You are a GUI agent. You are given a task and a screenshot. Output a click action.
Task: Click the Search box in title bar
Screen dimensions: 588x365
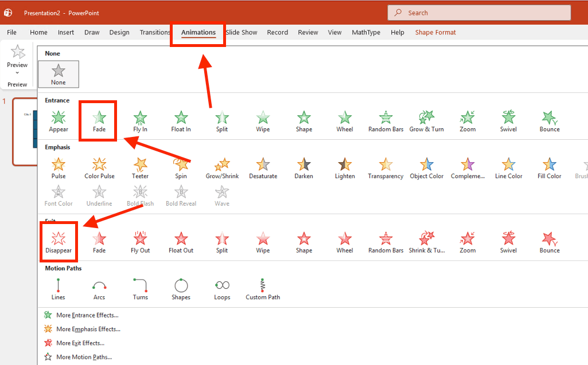[479, 13]
